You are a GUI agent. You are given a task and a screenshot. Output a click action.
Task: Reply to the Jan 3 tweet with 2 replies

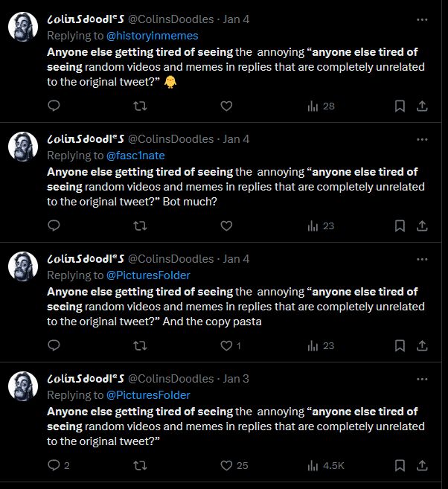tap(54, 465)
